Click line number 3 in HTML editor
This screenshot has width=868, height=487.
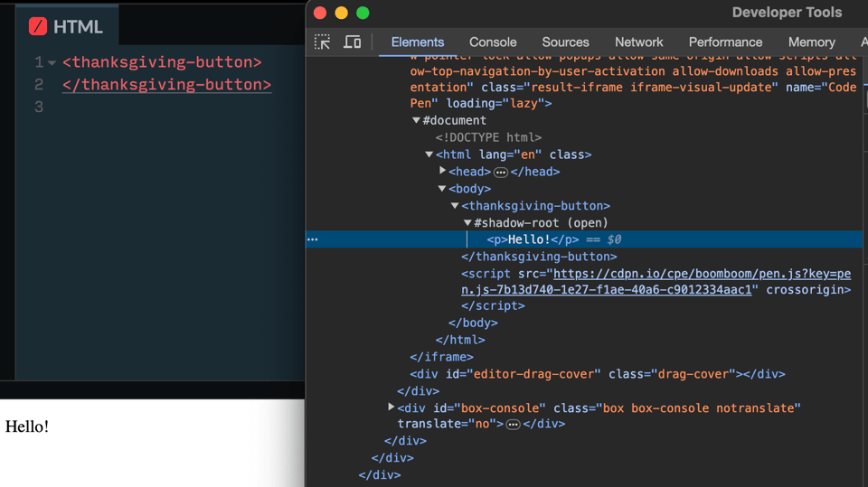click(39, 107)
